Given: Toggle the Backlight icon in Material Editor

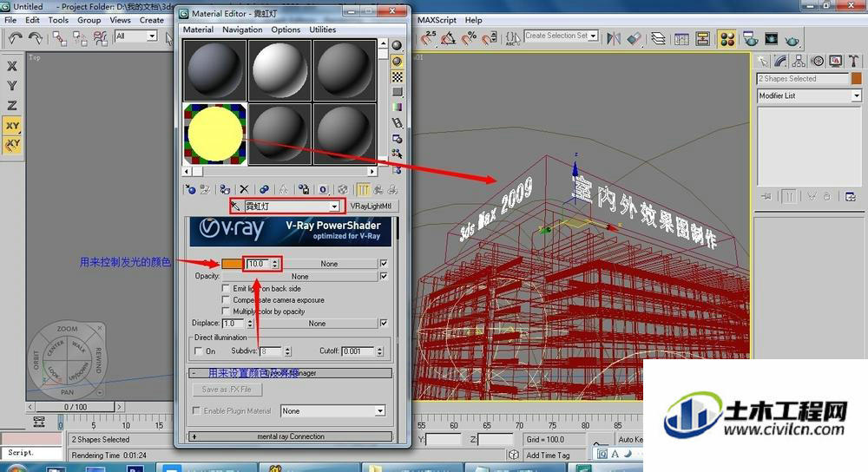Looking at the screenshot, I should [x=397, y=61].
